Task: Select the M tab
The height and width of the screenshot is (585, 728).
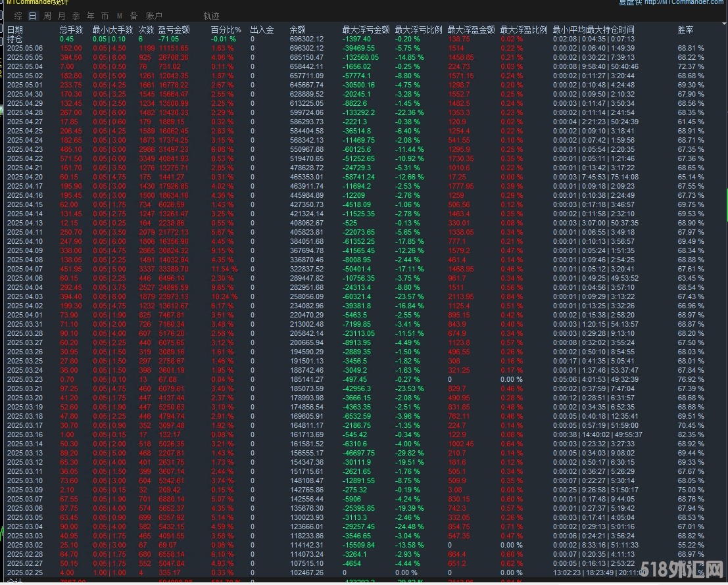Action: (120, 16)
